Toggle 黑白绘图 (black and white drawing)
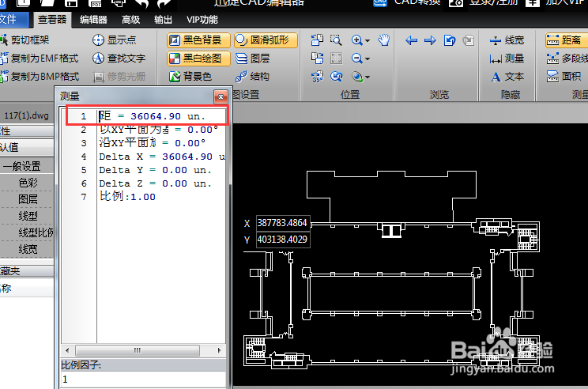Screen dimensions: 588x389 (198, 59)
